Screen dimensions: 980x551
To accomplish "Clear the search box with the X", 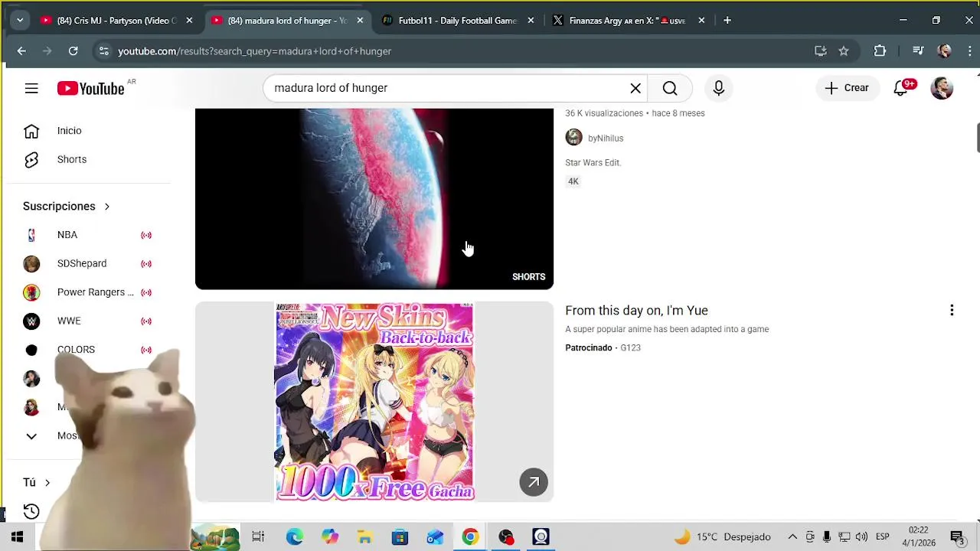I will tap(635, 88).
